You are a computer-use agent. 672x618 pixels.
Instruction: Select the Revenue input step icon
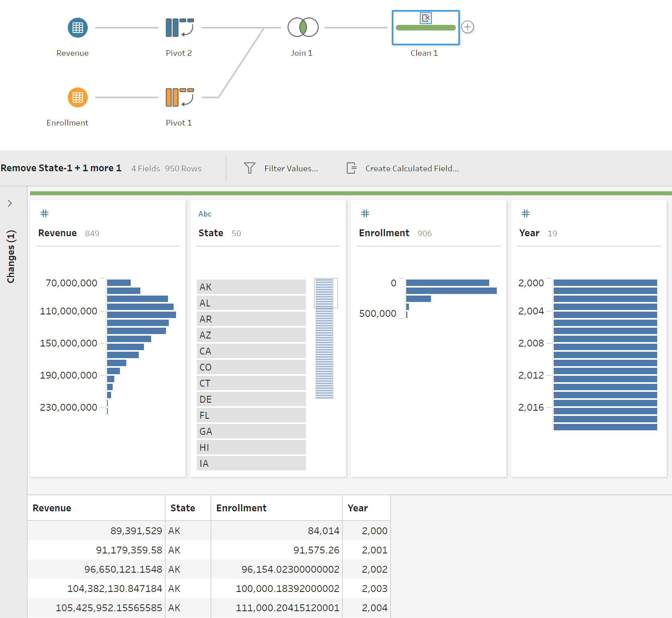(x=78, y=28)
